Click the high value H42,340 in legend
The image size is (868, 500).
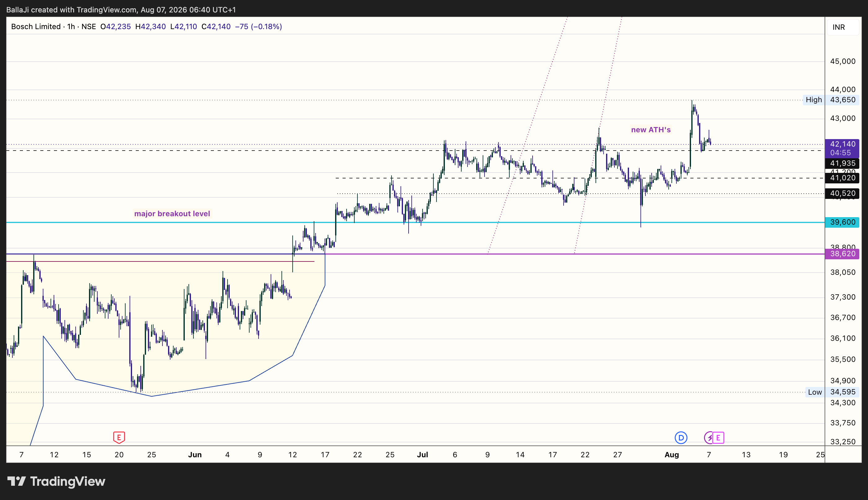(151, 26)
